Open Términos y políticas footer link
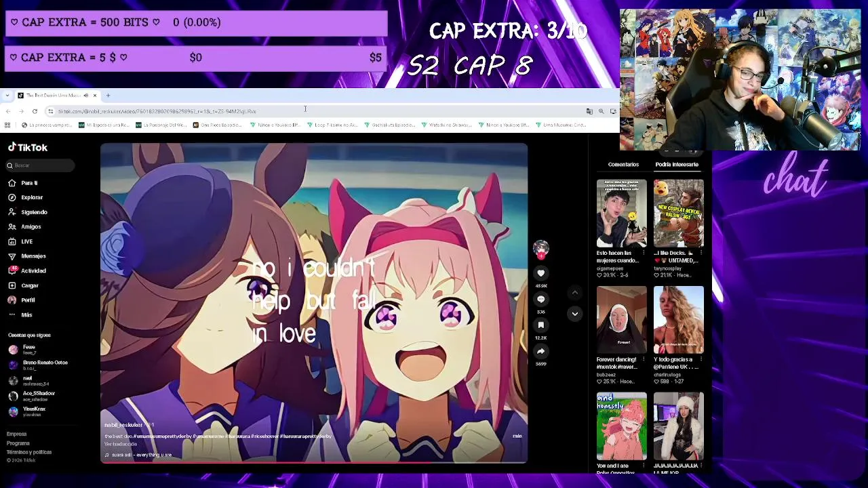The image size is (868, 488). click(29, 452)
